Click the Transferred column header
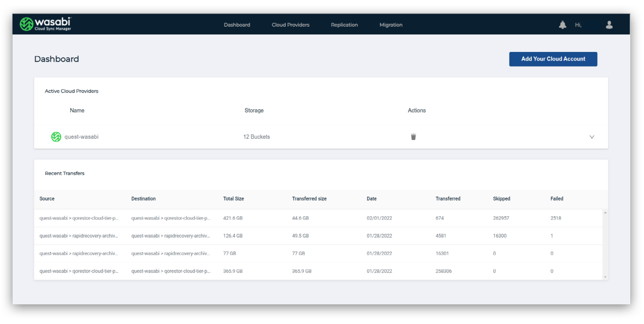 click(448, 199)
